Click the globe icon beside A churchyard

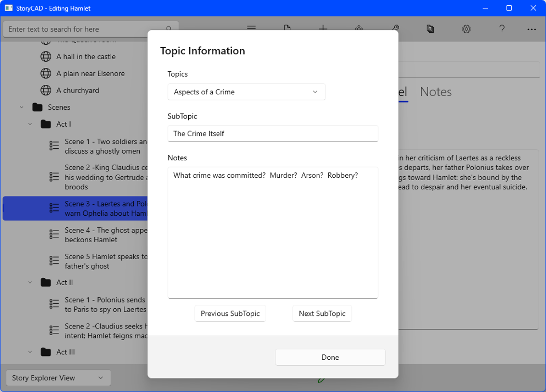(x=46, y=90)
